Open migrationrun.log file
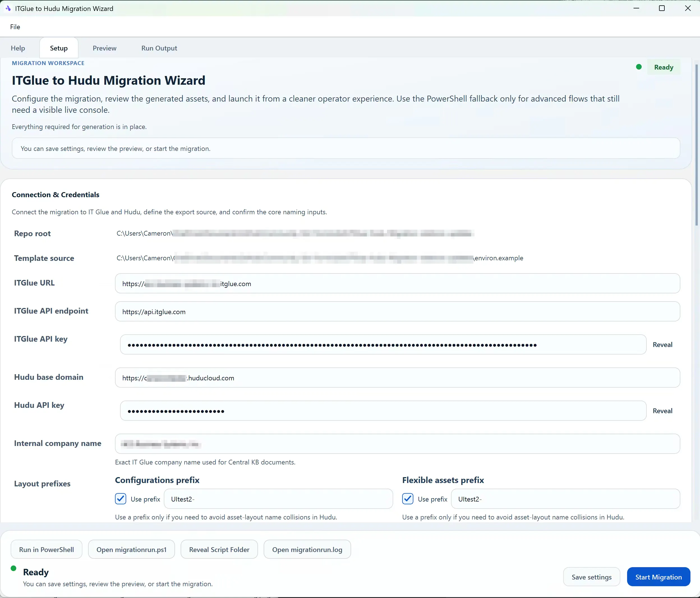700x598 pixels. pos(307,549)
